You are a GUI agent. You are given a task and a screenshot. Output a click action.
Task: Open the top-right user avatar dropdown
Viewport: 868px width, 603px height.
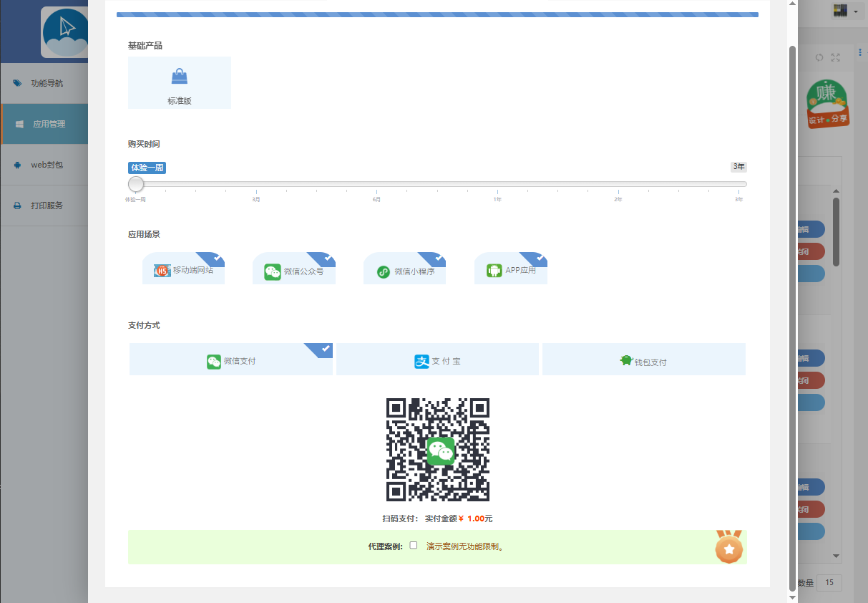pyautogui.click(x=845, y=11)
